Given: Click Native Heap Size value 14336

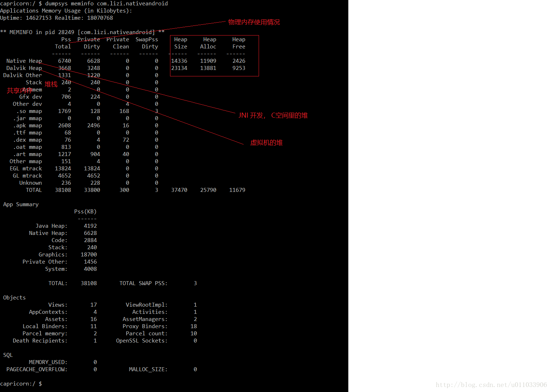Looking at the screenshot, I should point(179,61).
